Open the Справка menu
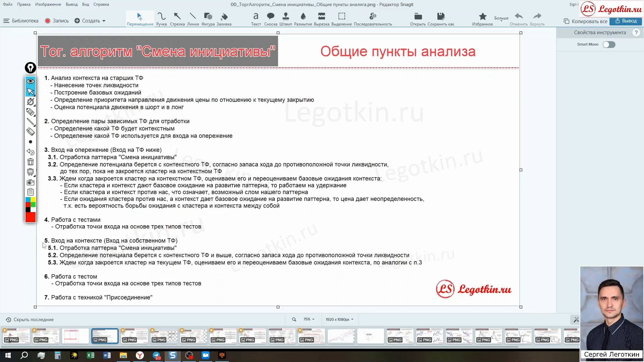 101,4
